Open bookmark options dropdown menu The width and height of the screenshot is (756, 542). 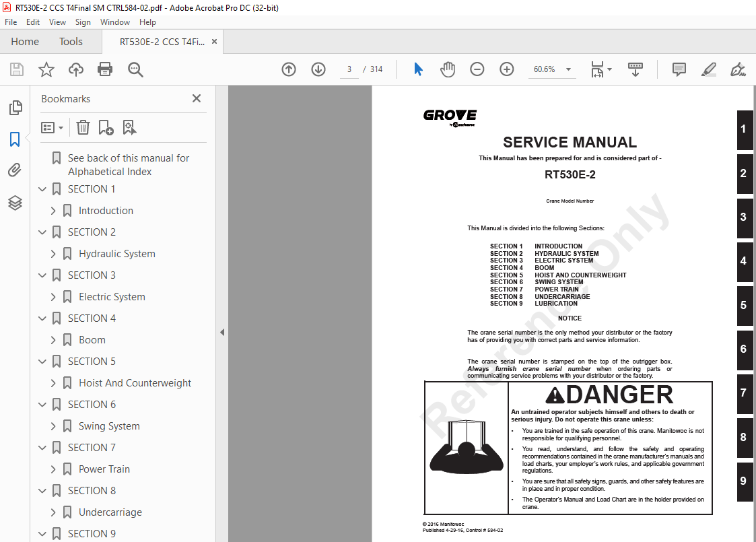(x=52, y=127)
